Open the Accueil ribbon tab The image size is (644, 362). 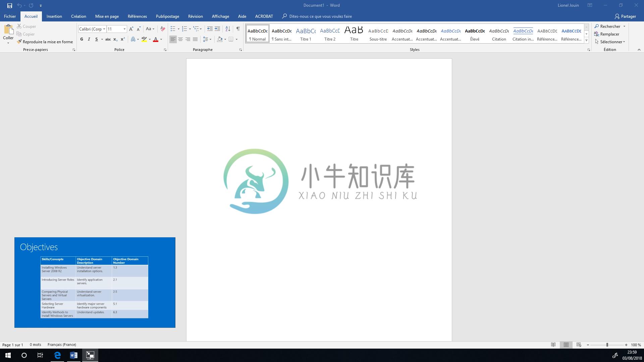(x=31, y=16)
